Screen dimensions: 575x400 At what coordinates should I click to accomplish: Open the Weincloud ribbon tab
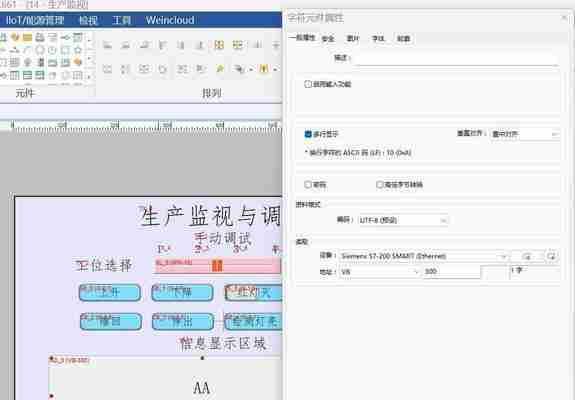(170, 20)
